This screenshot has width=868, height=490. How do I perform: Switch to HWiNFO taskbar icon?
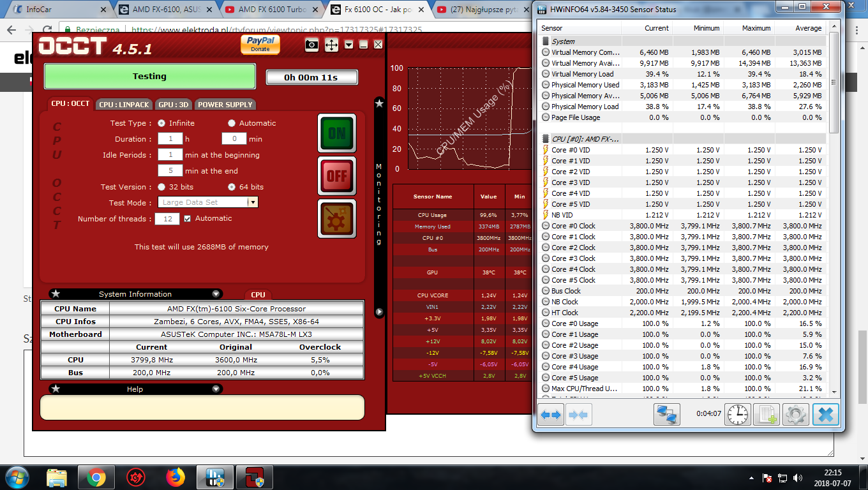click(x=214, y=477)
